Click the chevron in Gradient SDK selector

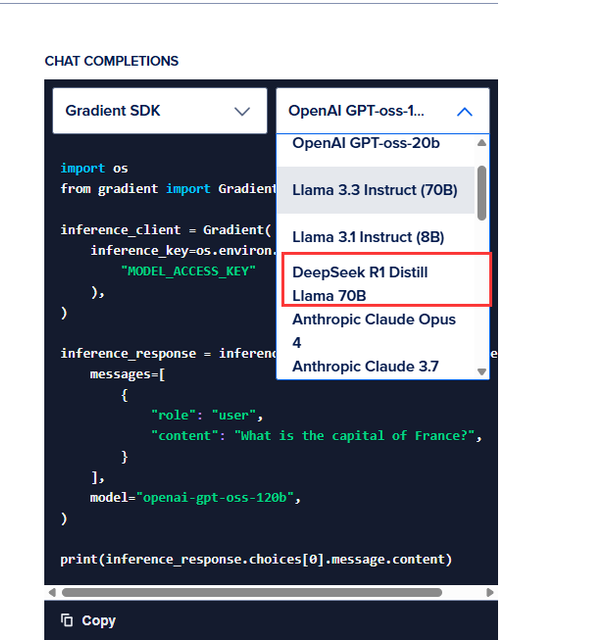click(x=242, y=111)
